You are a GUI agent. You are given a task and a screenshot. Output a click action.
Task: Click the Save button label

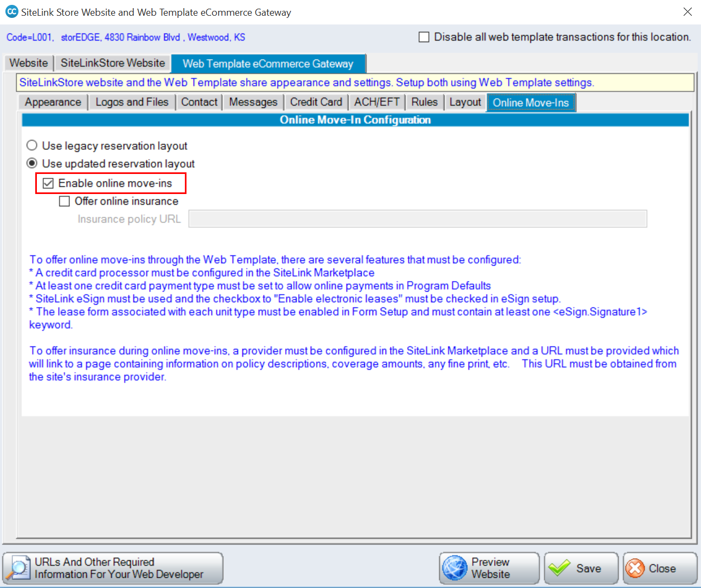pos(589,568)
